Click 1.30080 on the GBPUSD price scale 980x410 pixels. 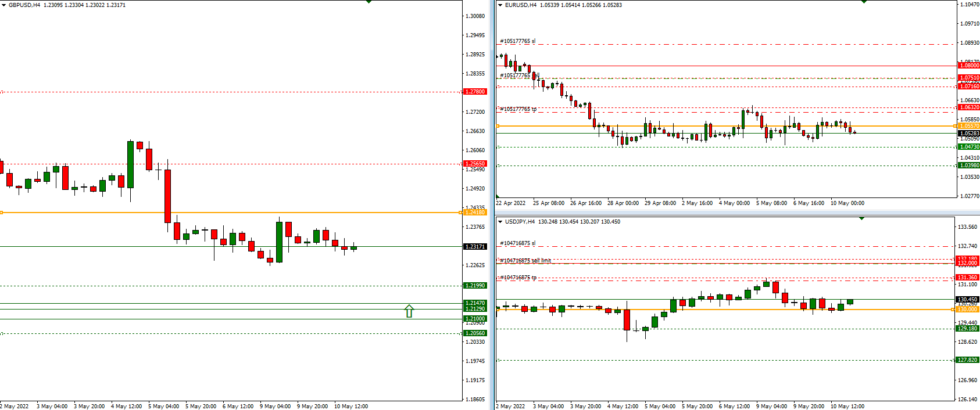(475, 16)
